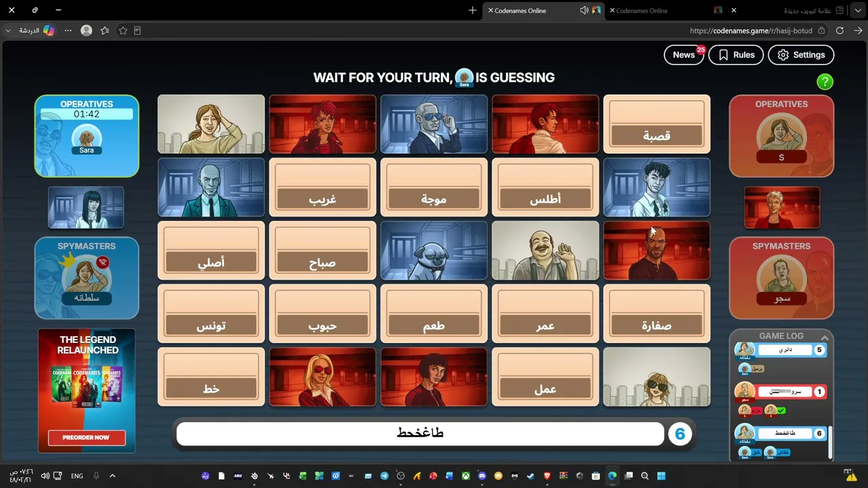
Task: Select the word card طعم
Action: (434, 314)
